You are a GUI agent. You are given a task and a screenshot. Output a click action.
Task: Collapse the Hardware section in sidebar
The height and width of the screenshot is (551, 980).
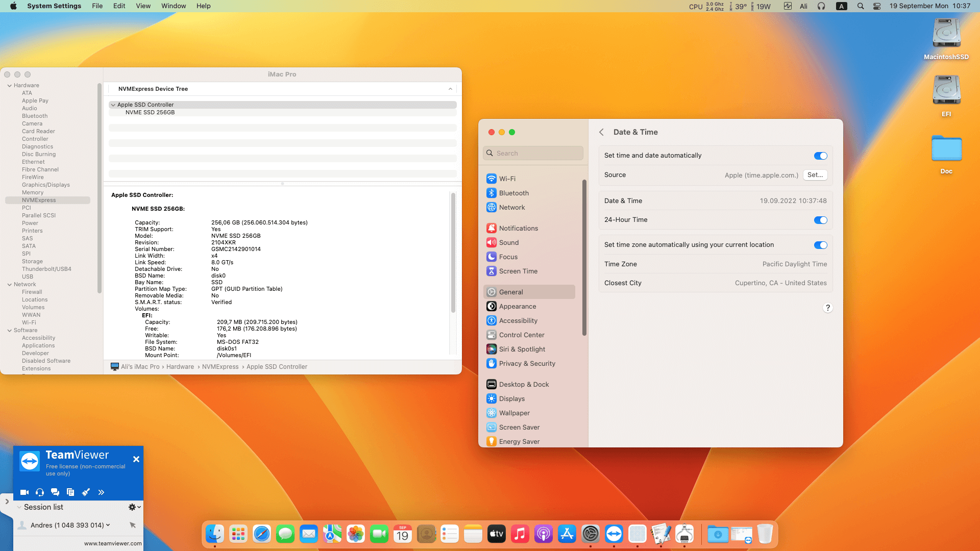(x=10, y=85)
